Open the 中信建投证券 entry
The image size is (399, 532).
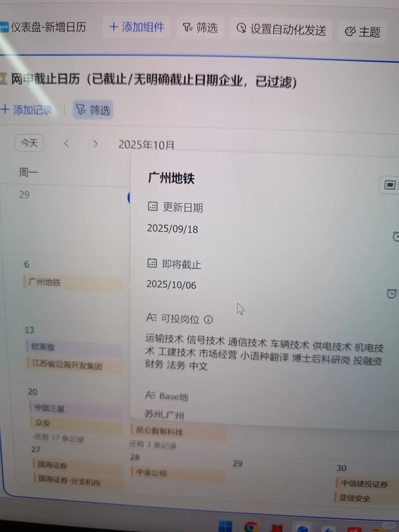(x=366, y=484)
